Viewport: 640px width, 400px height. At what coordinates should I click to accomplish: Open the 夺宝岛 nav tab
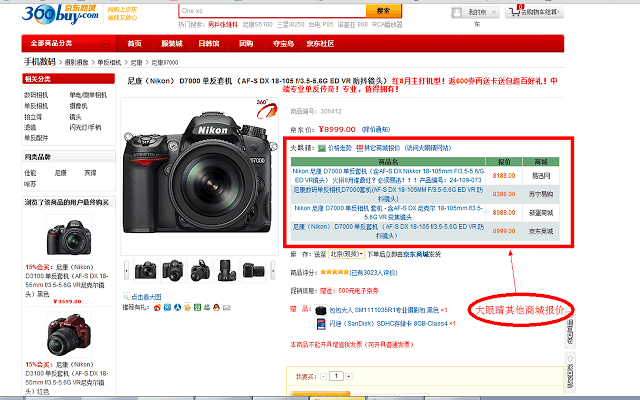click(283, 44)
